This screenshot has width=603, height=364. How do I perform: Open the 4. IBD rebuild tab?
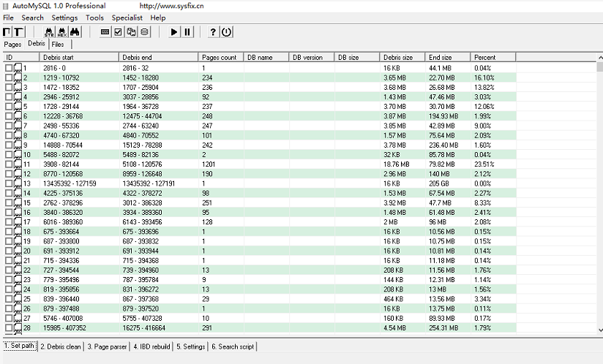(x=151, y=346)
